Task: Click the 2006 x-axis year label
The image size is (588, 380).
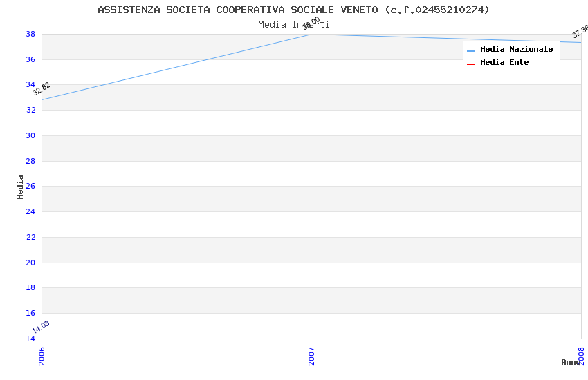Action: (42, 356)
